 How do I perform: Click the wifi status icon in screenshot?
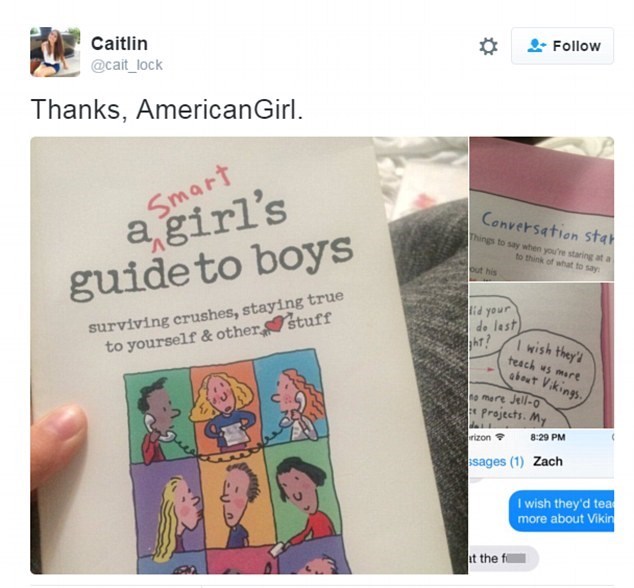pyautogui.click(x=500, y=437)
